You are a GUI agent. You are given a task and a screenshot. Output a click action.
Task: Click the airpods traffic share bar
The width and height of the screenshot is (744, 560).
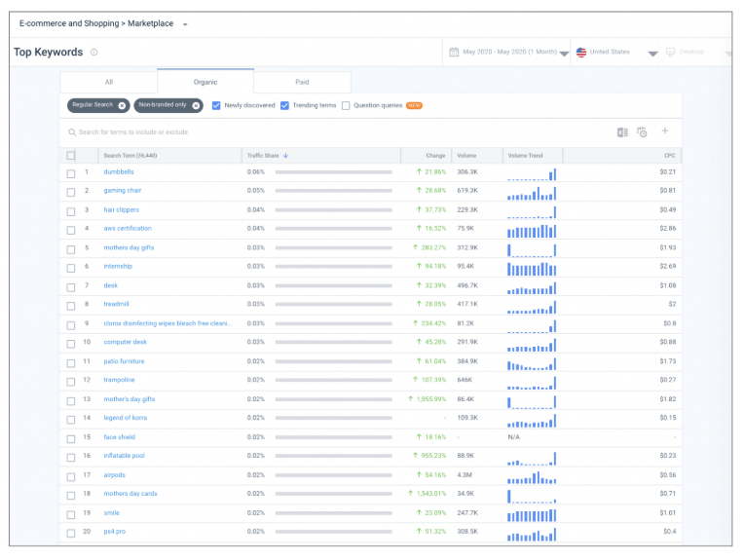pyautogui.click(x=334, y=475)
